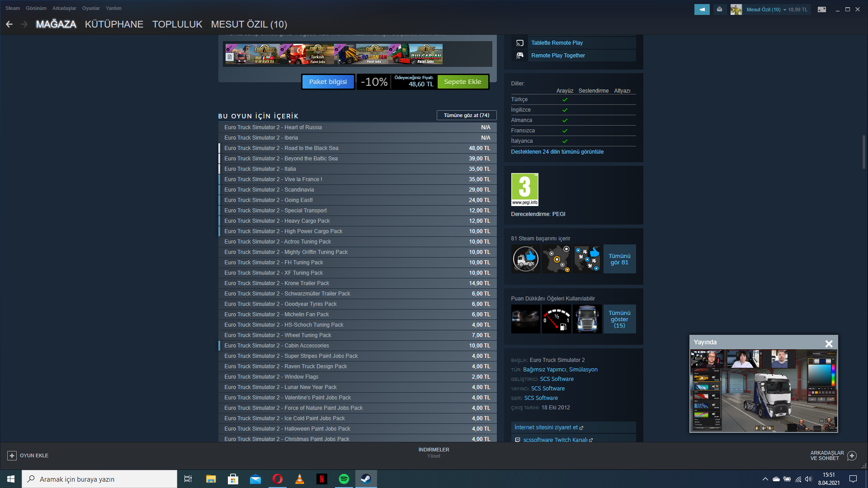The image size is (868, 488).
Task: Click the fuel gauge points shop item
Action: coord(556,319)
